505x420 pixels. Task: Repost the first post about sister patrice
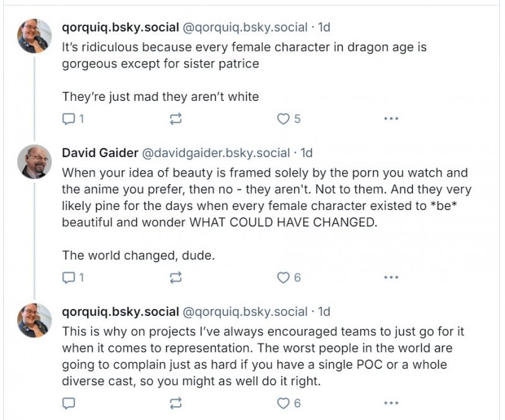click(176, 119)
